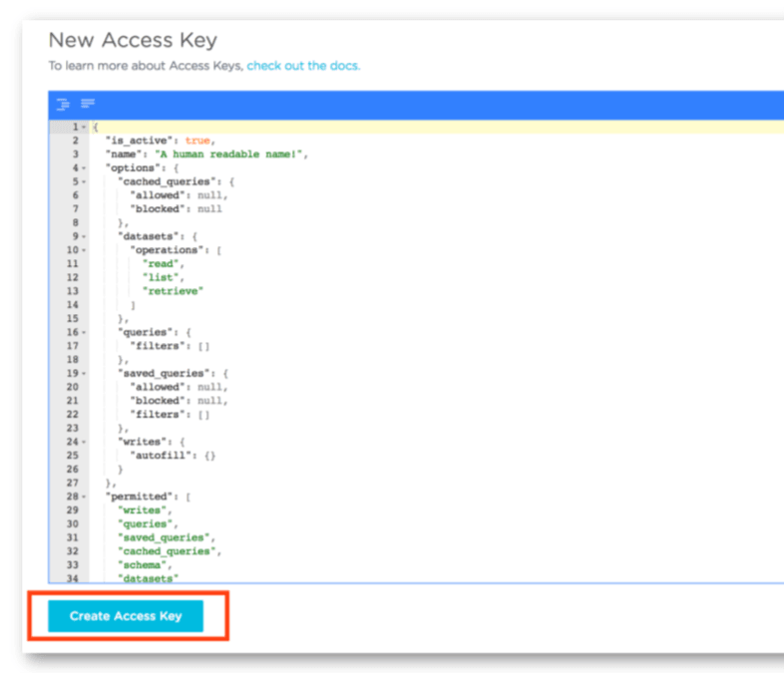Collapse the "cached_queries" fold arrow on line 5
This screenshot has width=784, height=673.
(x=84, y=181)
